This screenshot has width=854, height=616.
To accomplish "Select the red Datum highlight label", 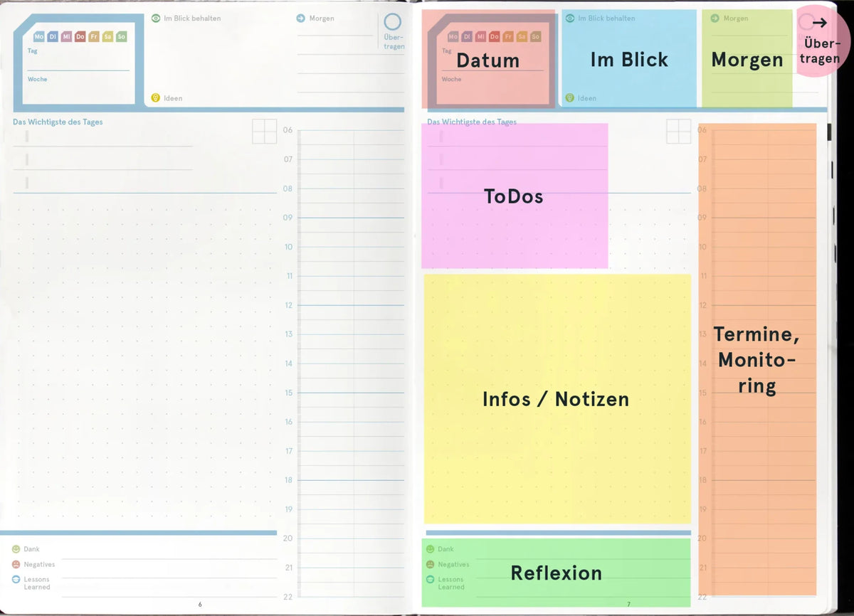I will click(x=487, y=60).
